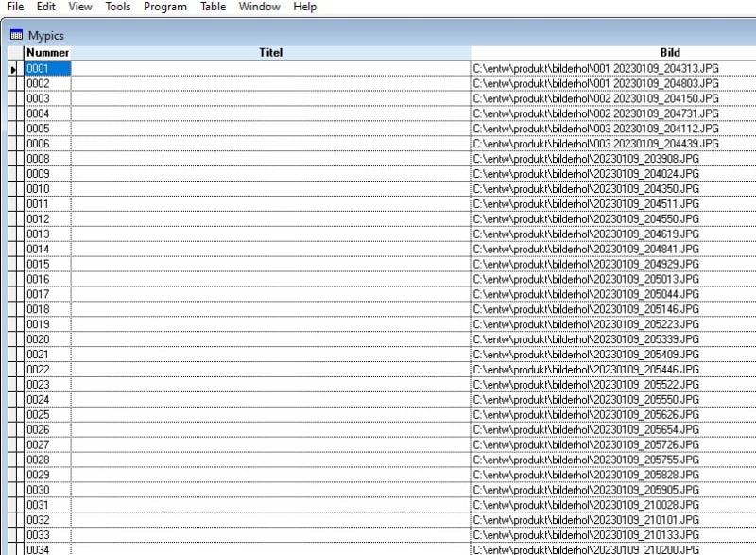Viewport: 756px width, 555px height.
Task: Click the Bild path ending 20230109_205654.JPG
Action: 586,429
